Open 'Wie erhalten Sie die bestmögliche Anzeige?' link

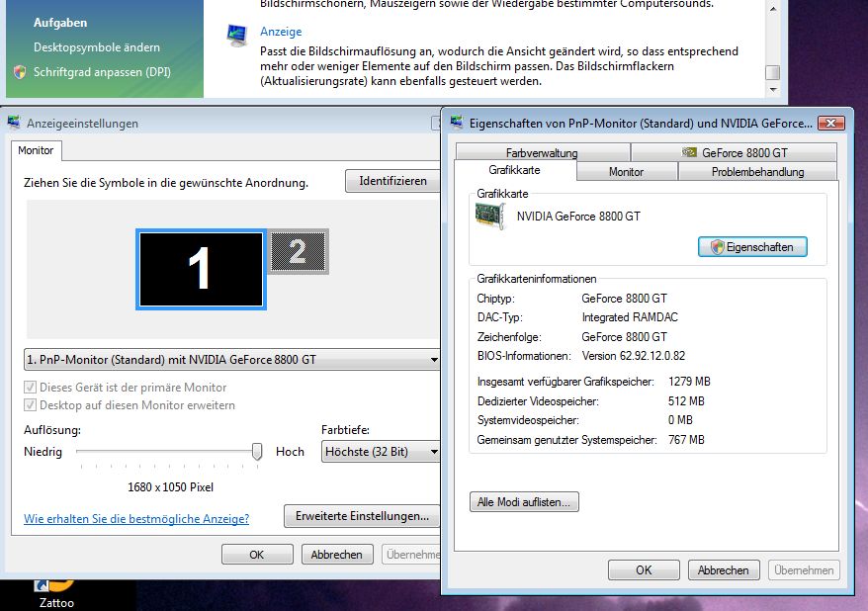[136, 518]
